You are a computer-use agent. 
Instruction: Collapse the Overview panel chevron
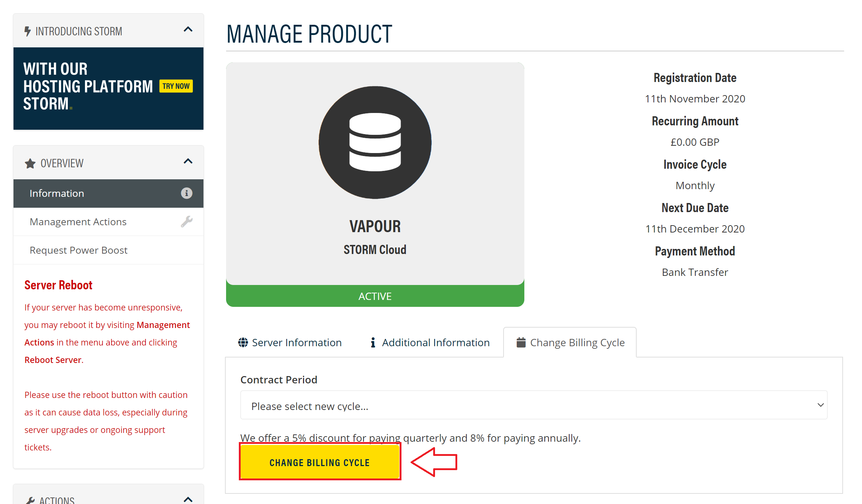point(188,161)
